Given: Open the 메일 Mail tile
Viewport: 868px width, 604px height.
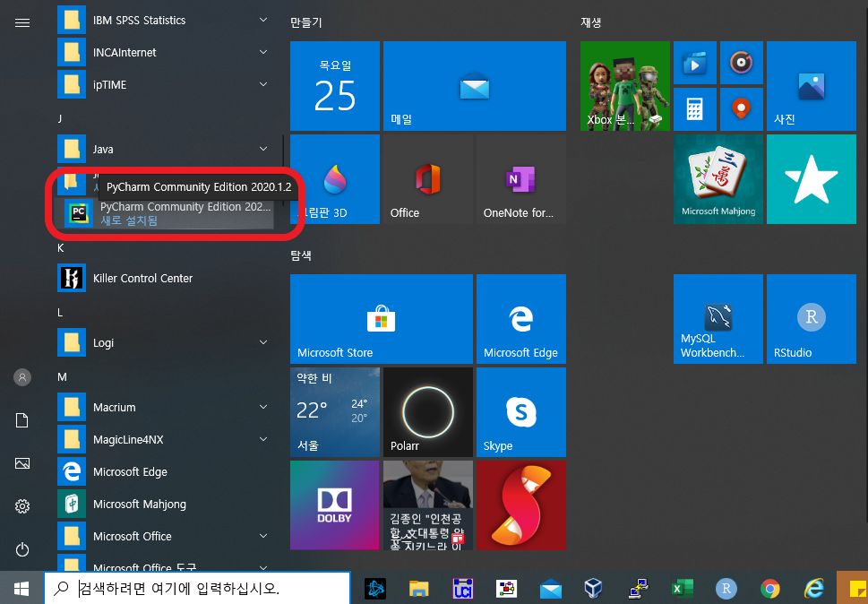Looking at the screenshot, I should [x=475, y=86].
